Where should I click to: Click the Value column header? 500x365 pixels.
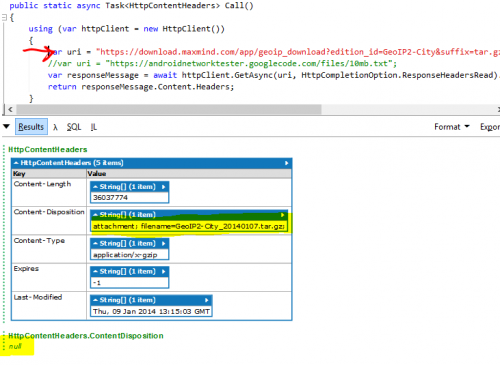[x=189, y=174]
